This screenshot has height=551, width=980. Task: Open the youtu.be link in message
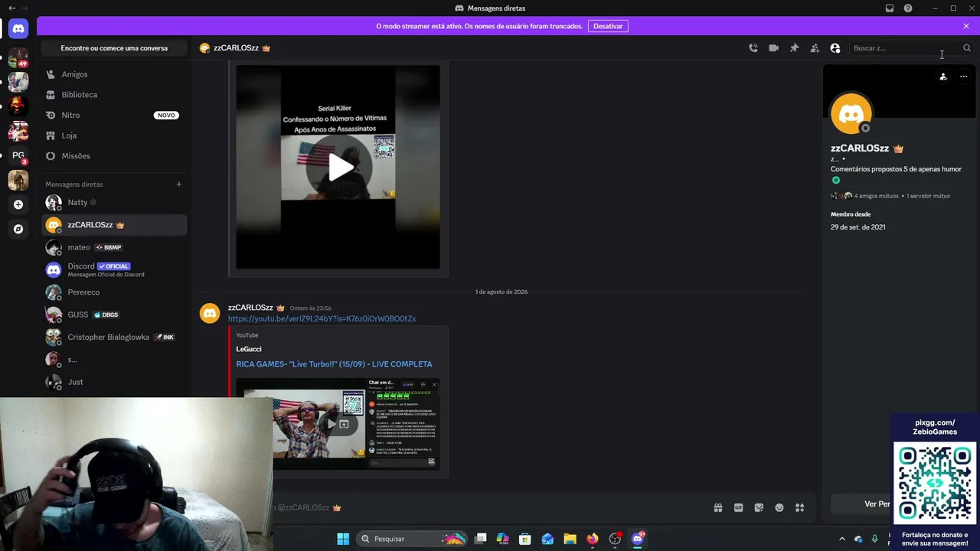coord(322,318)
